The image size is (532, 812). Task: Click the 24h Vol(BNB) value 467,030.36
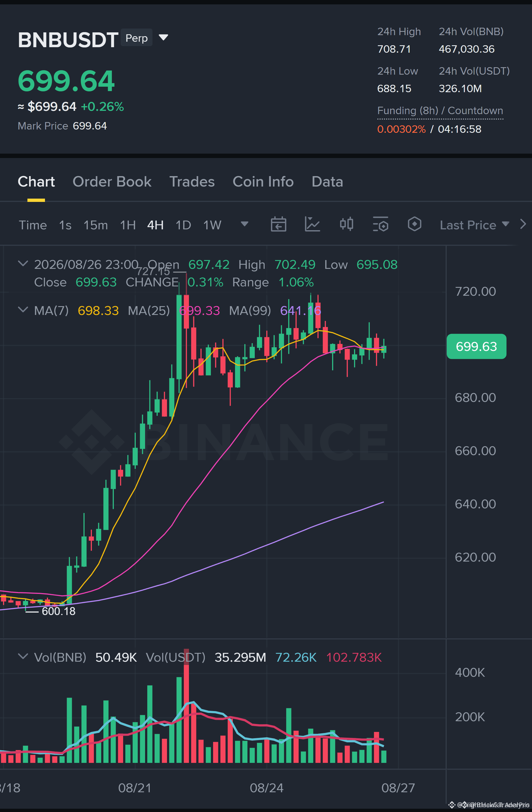(x=466, y=49)
